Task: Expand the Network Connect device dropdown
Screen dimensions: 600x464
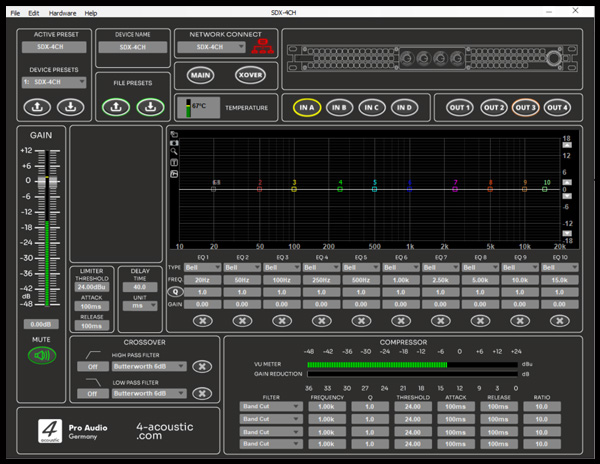Action: (214, 47)
